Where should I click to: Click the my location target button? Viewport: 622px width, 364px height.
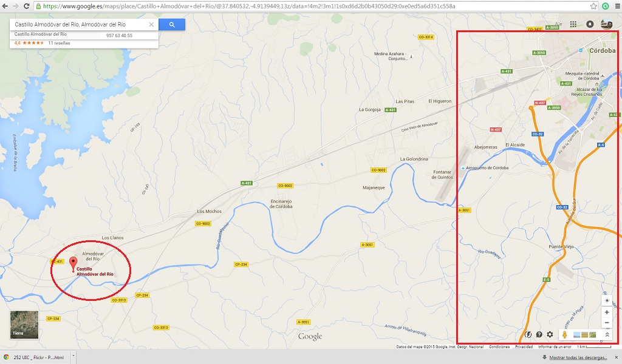tap(607, 300)
